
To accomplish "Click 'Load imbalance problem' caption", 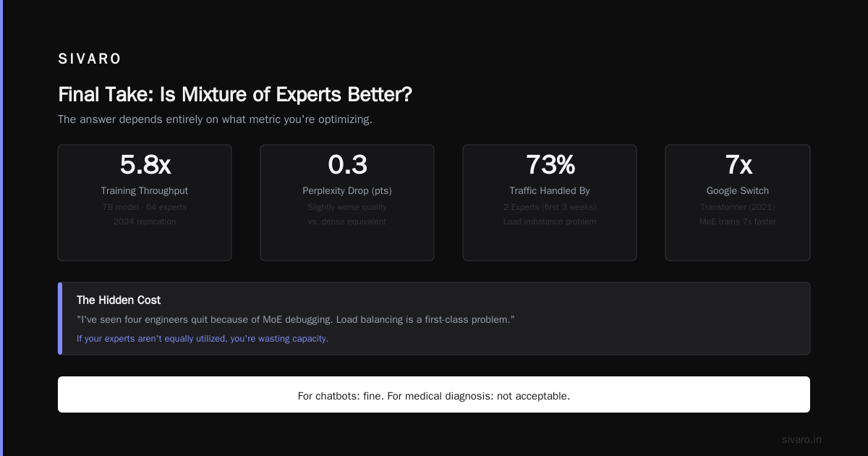I will tap(550, 221).
